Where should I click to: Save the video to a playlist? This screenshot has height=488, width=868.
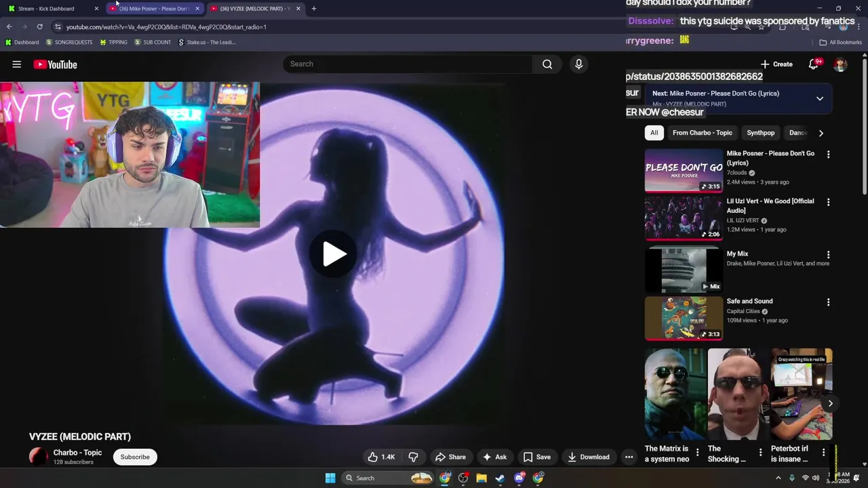[x=537, y=457]
